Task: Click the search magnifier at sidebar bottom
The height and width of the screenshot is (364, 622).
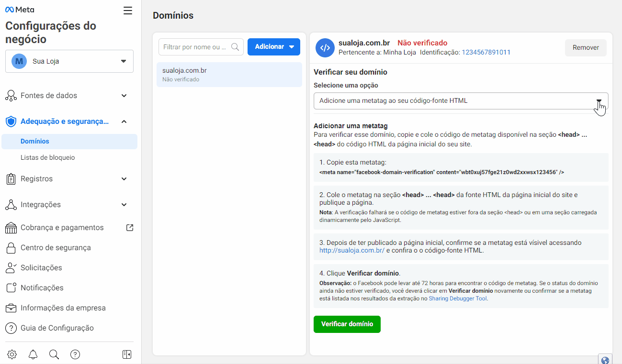Action: [54, 354]
